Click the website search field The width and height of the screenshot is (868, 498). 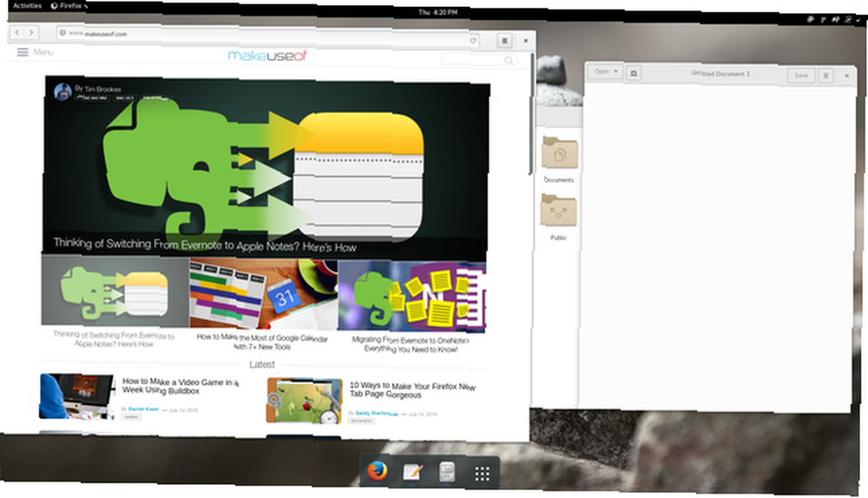click(x=478, y=60)
